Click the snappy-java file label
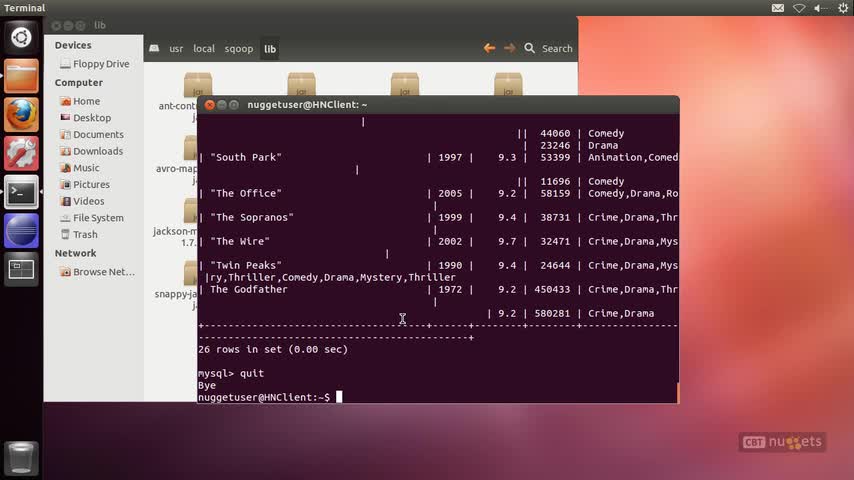The width and height of the screenshot is (854, 480). (175, 294)
